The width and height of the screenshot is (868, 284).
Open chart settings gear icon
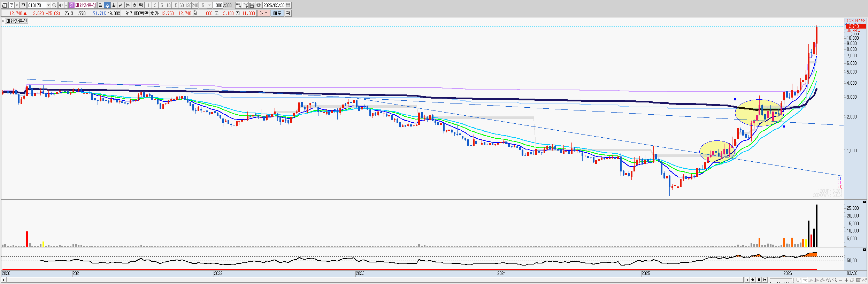pos(259,5)
